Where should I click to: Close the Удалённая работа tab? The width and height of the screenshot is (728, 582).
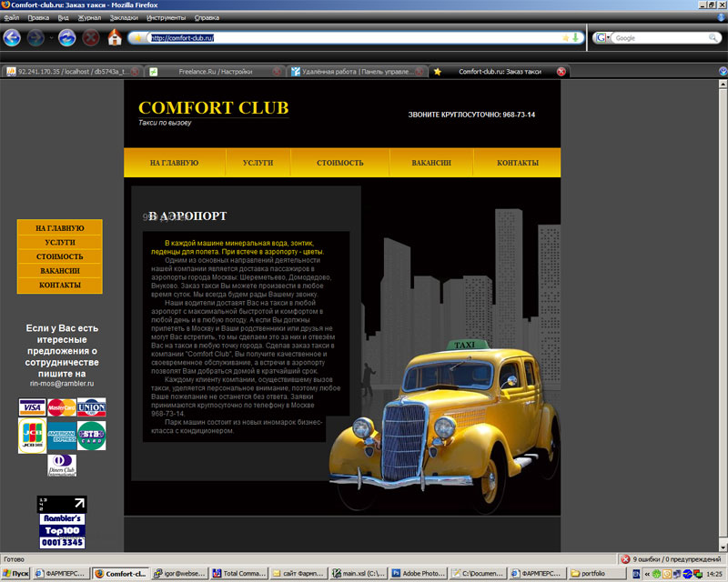coord(419,72)
